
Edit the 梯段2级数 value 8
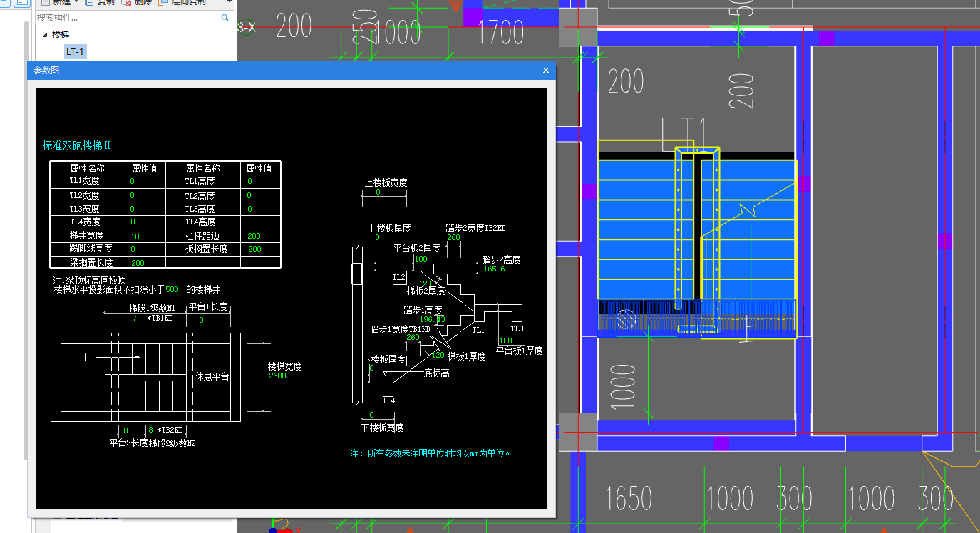150,430
